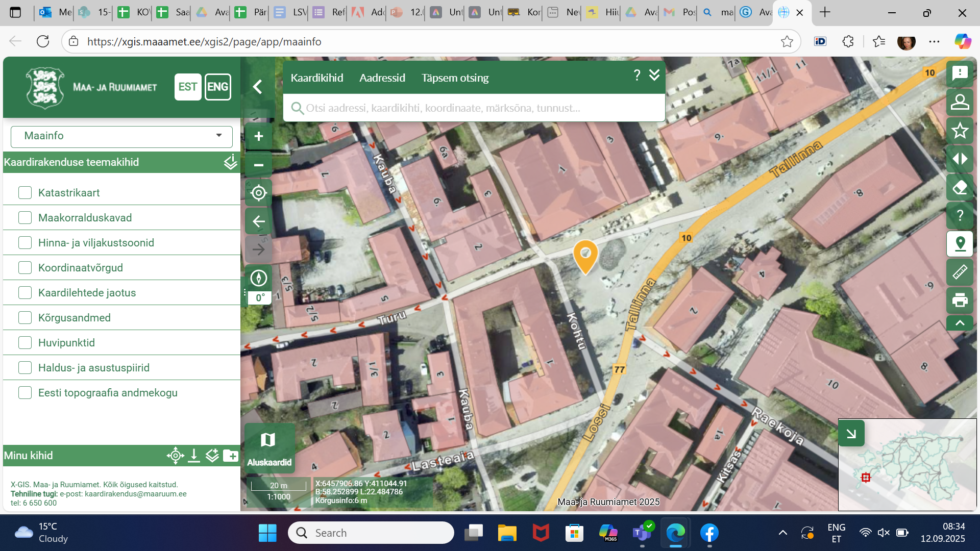The height and width of the screenshot is (551, 980).
Task: Toggle the Kõrgusandmed layer checkbox
Action: pos(25,317)
